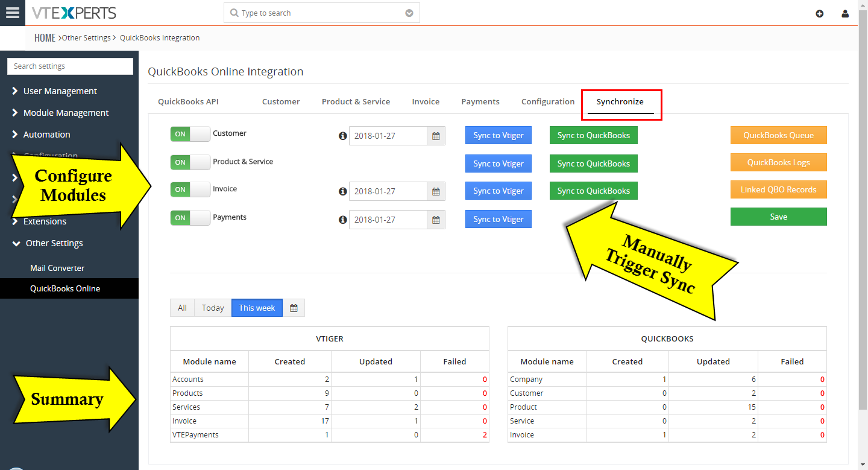Image resolution: width=868 pixels, height=470 pixels.
Task: Click VTIGER Invoice created value 17
Action: point(324,421)
